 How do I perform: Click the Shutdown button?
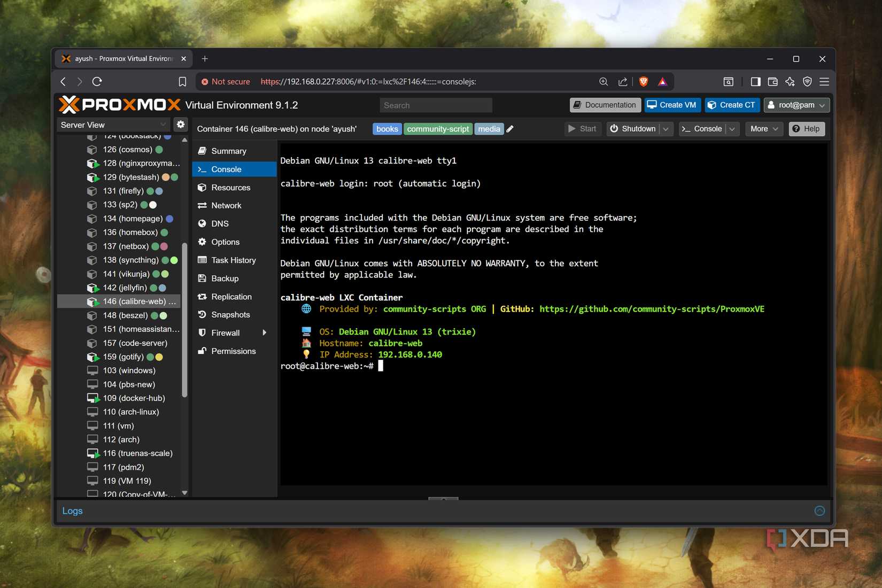[633, 129]
